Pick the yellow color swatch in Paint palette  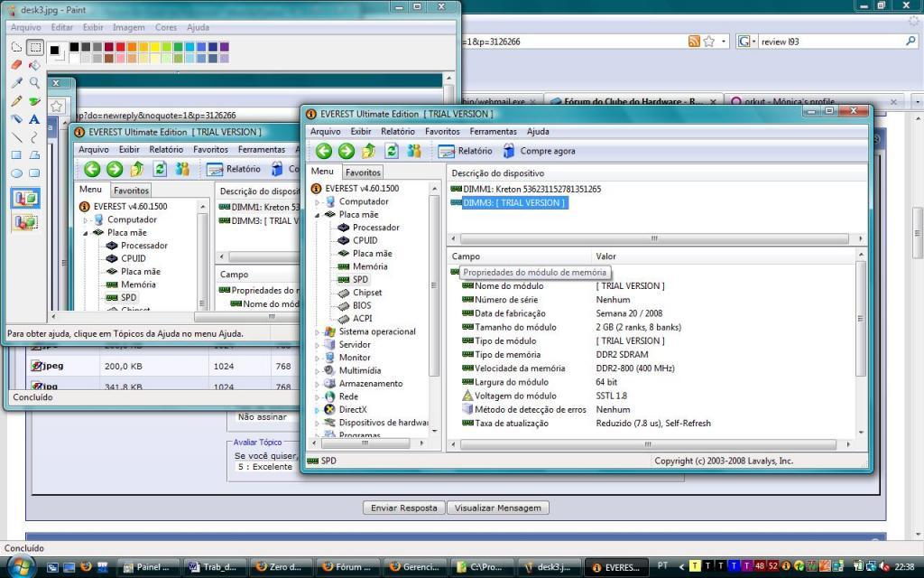pyautogui.click(x=155, y=47)
